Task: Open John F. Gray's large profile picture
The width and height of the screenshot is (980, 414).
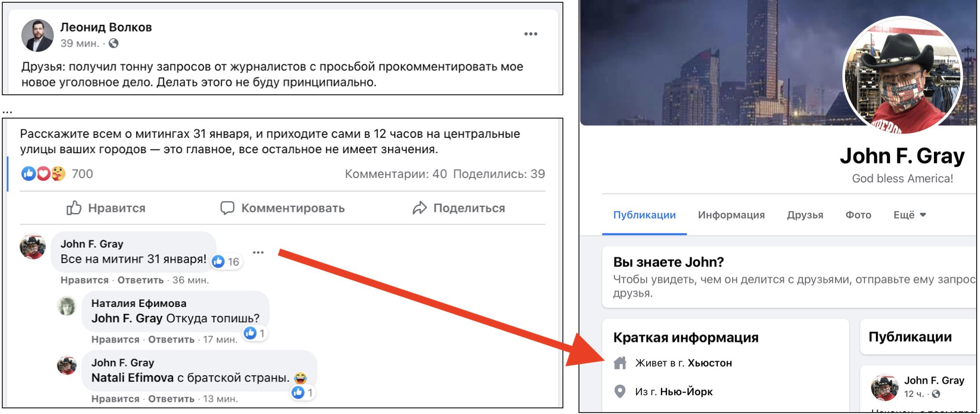Action: 902,76
